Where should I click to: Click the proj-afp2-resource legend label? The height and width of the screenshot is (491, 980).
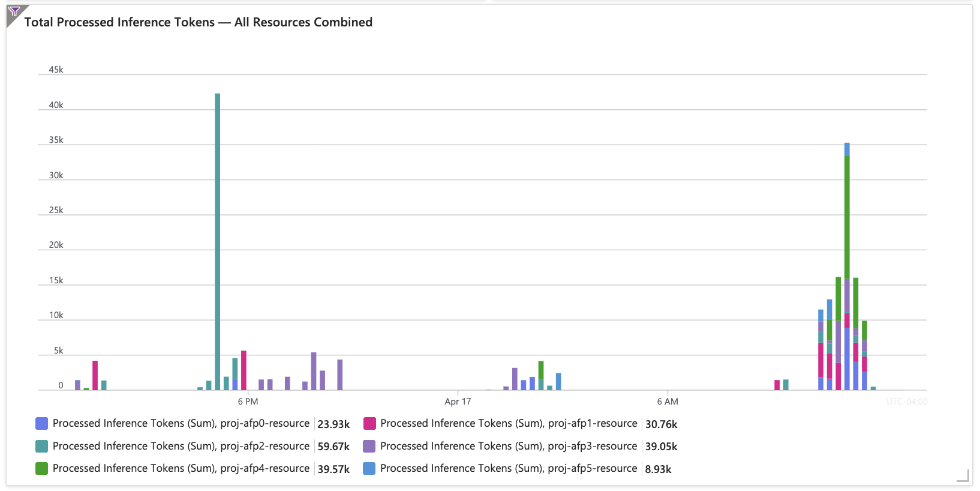click(x=181, y=446)
